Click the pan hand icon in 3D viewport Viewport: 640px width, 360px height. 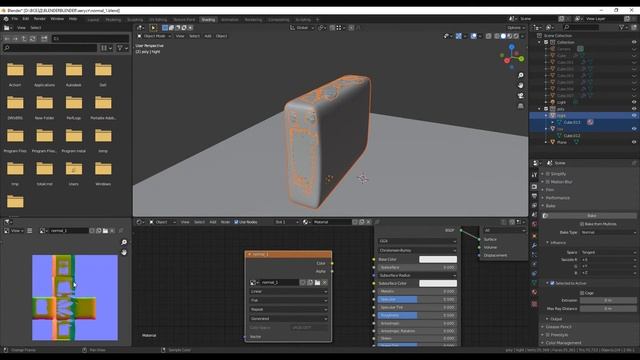[520, 85]
